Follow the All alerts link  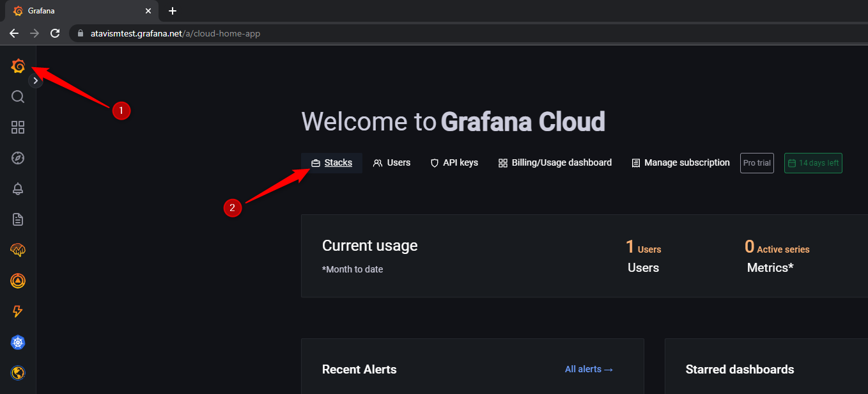coord(589,369)
